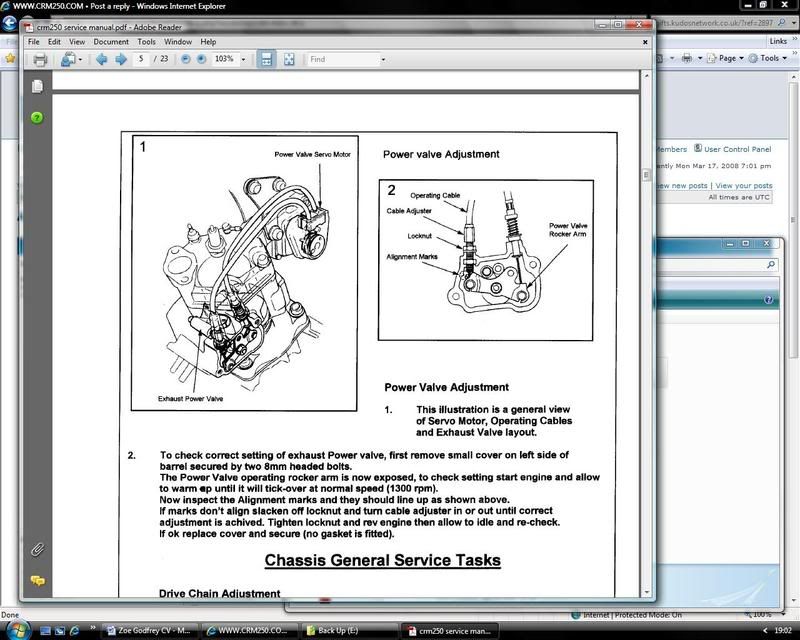800x640 pixels.
Task: Click the View your posts link
Action: coord(743,185)
